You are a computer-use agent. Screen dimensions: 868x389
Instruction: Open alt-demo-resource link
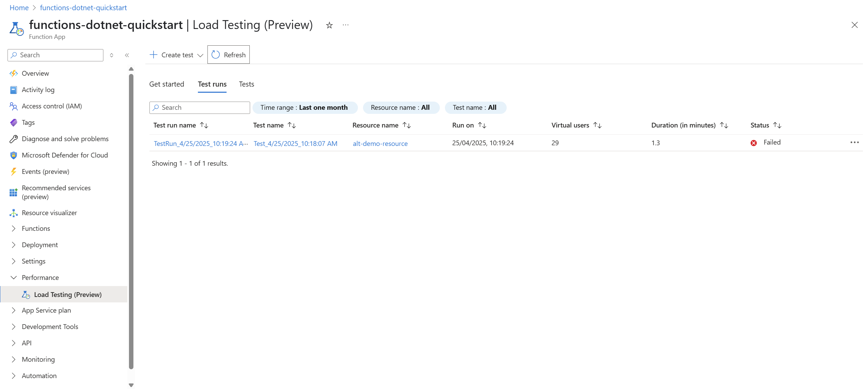tap(380, 144)
